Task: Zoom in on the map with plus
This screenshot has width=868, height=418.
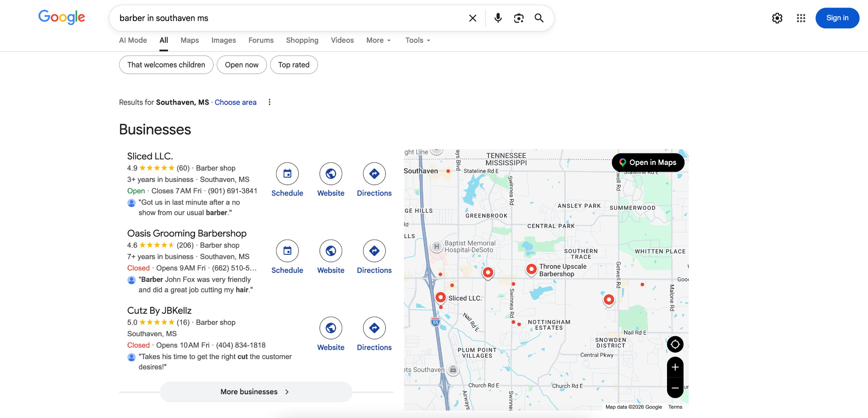Action: pyautogui.click(x=675, y=367)
